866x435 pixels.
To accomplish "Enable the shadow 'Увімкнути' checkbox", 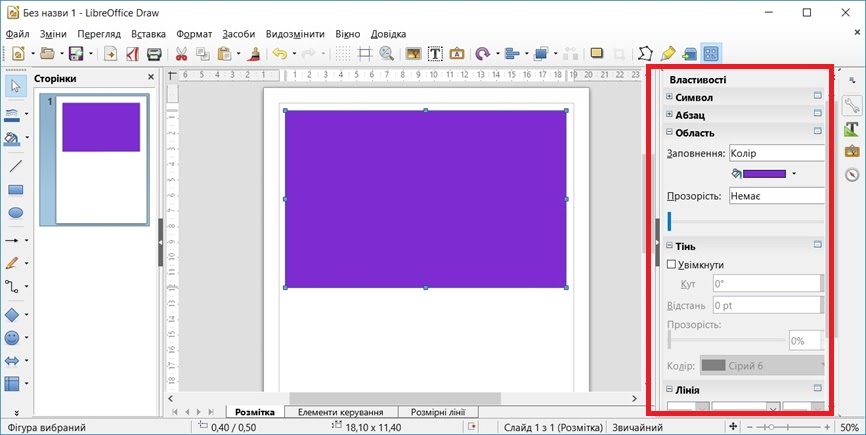I will pyautogui.click(x=672, y=265).
